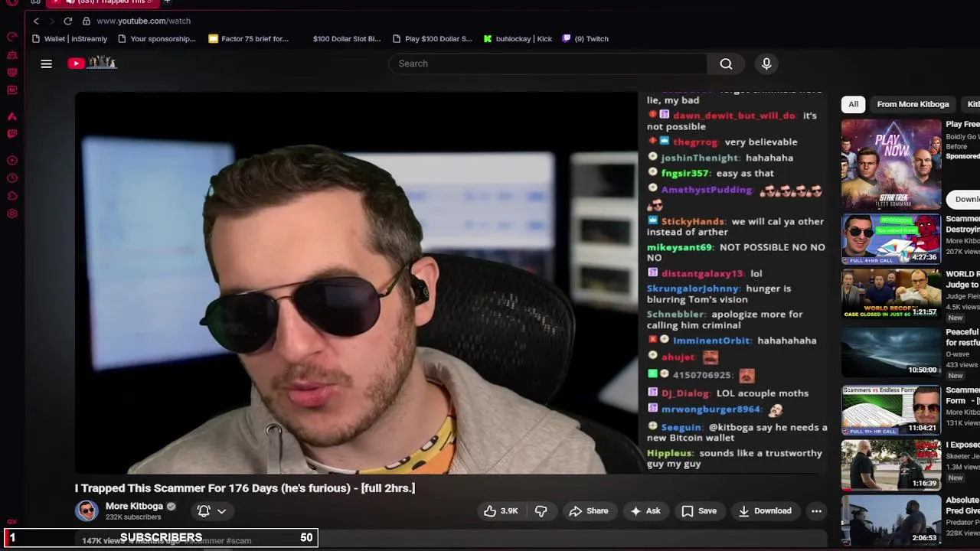Open the Twitch panel in the sidebar
Screen dimensions: 980x551
click(12, 134)
